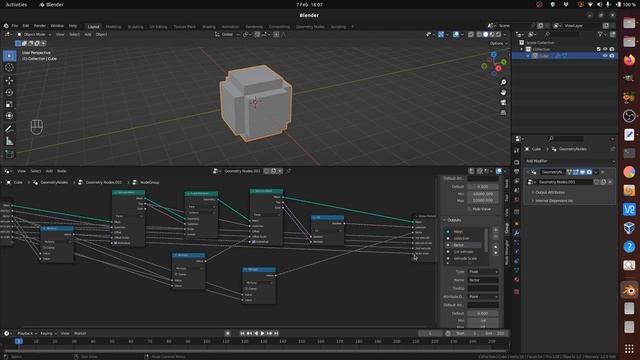Switch to the Geometry Nodes workspace tab
The height and width of the screenshot is (360, 640).
tap(310, 27)
